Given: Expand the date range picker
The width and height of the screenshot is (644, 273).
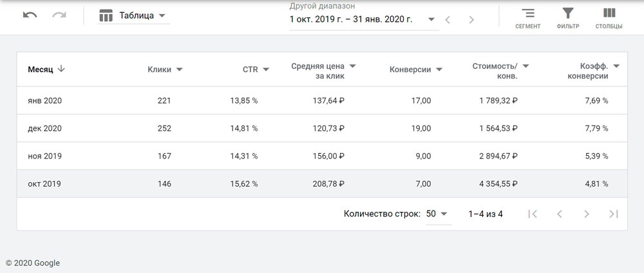Looking at the screenshot, I should pyautogui.click(x=431, y=19).
